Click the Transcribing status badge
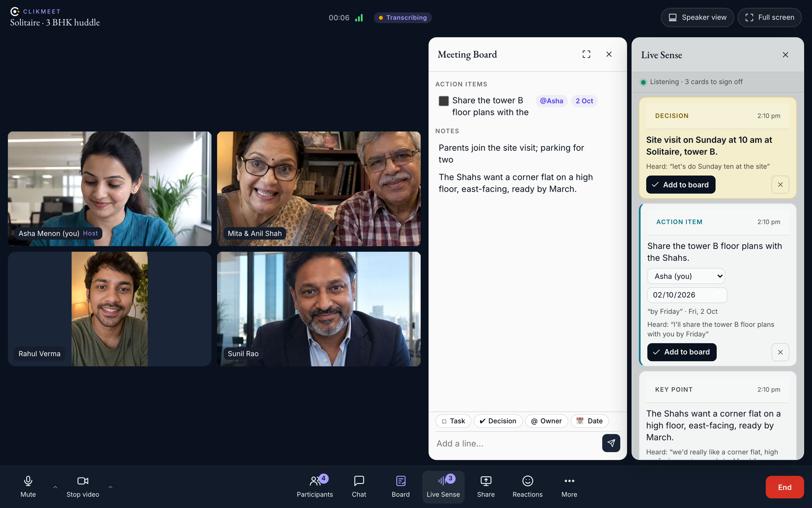Viewport: 812px width, 508px height. tap(403, 18)
